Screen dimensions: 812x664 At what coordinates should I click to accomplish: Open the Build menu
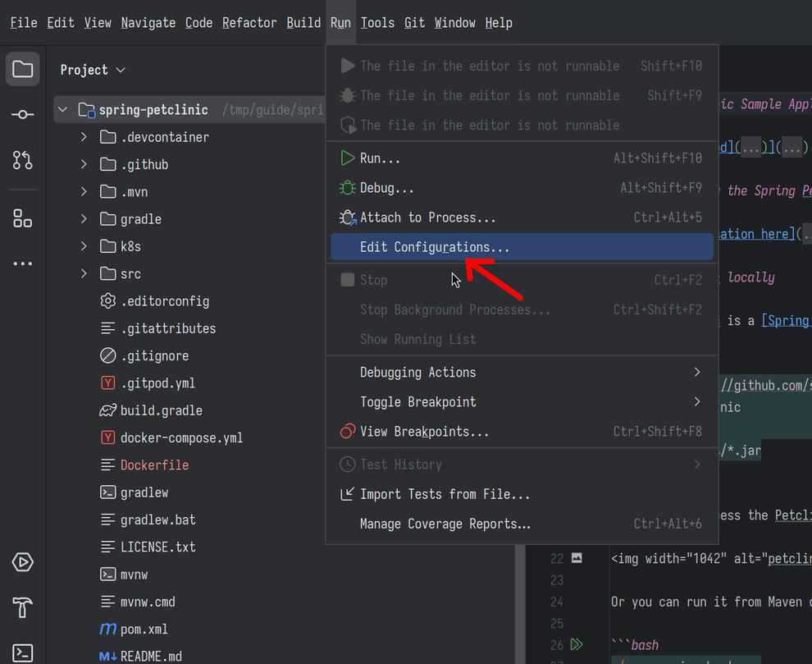pyautogui.click(x=303, y=23)
